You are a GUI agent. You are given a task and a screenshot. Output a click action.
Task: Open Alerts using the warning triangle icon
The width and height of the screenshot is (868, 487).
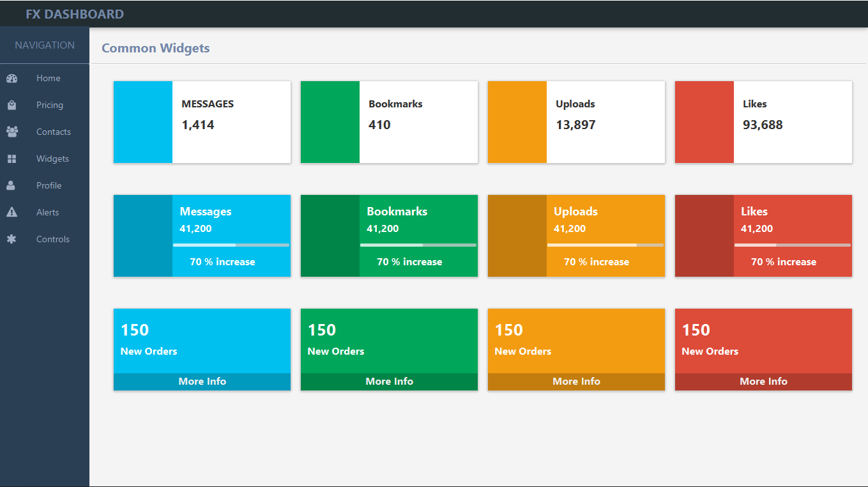(13, 212)
